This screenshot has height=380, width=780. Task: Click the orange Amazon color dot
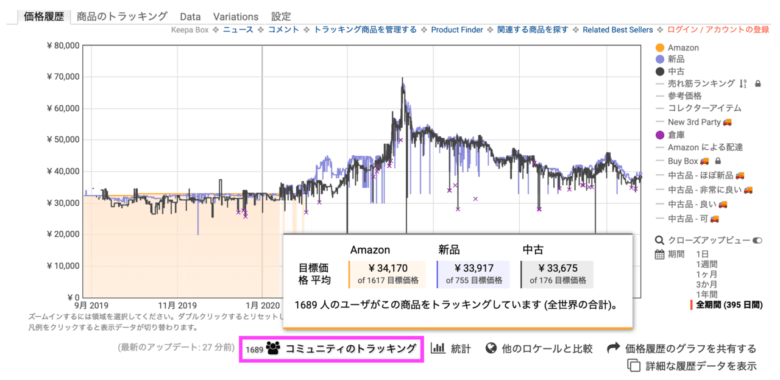click(660, 48)
